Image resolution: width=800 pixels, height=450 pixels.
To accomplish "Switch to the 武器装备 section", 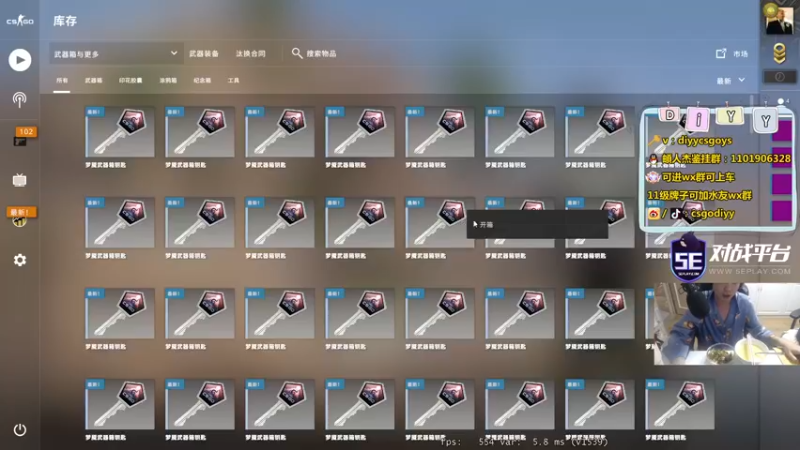I will pyautogui.click(x=204, y=54).
